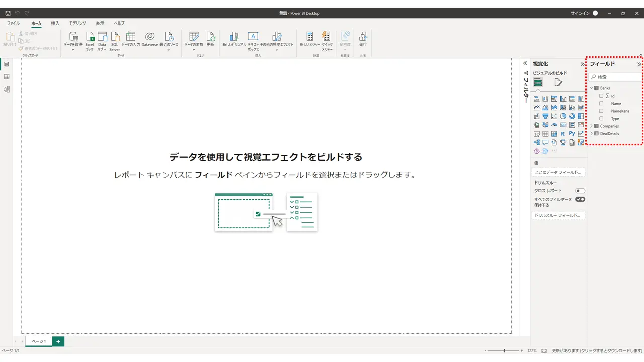This screenshot has height=362, width=644.
Task: Check the NameKana field checkbox
Action: click(x=601, y=111)
